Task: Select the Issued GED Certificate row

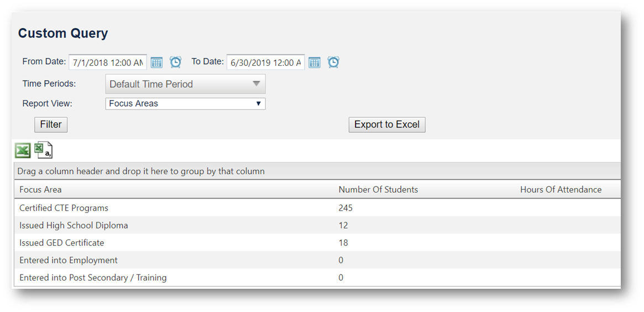Action: pos(61,242)
